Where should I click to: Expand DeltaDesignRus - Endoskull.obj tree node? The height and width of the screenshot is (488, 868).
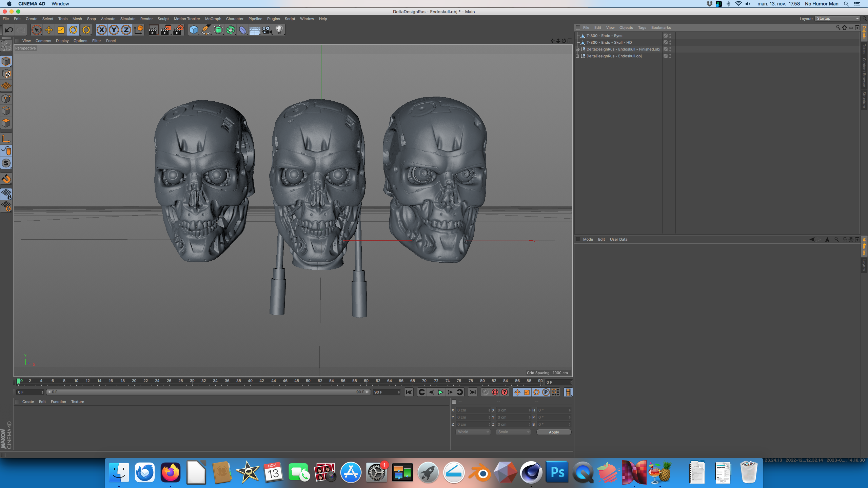[x=577, y=56]
